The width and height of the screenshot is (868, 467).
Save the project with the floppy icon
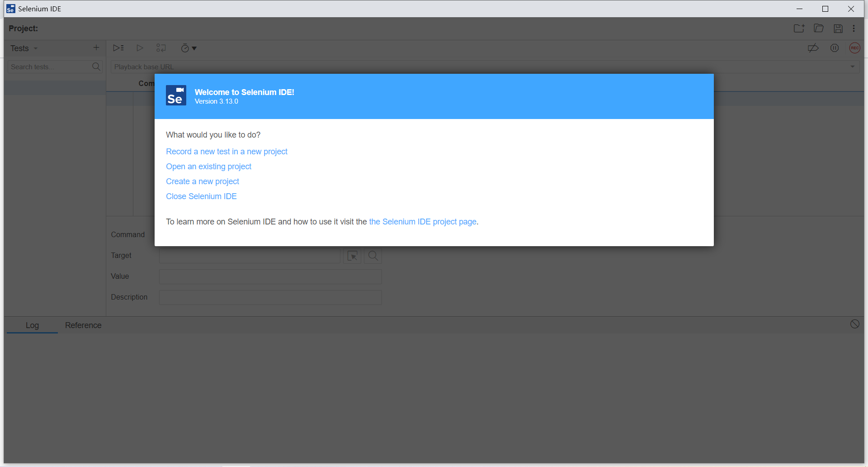point(838,29)
